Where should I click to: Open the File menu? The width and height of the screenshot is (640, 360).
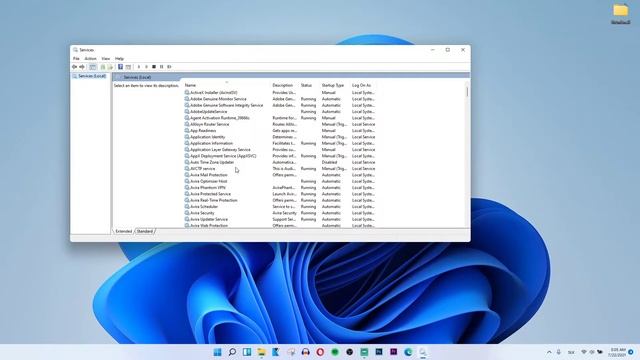point(76,59)
